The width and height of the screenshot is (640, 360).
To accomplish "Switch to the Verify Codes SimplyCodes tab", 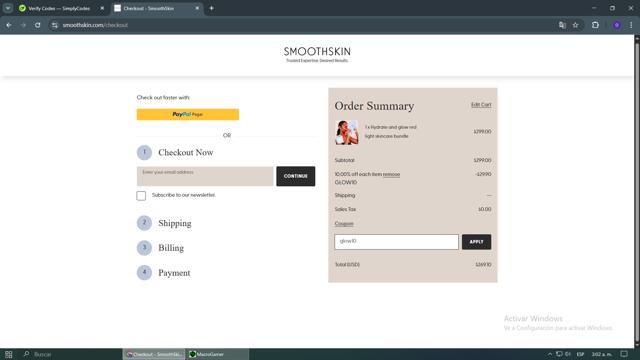I will pyautogui.click(x=59, y=8).
